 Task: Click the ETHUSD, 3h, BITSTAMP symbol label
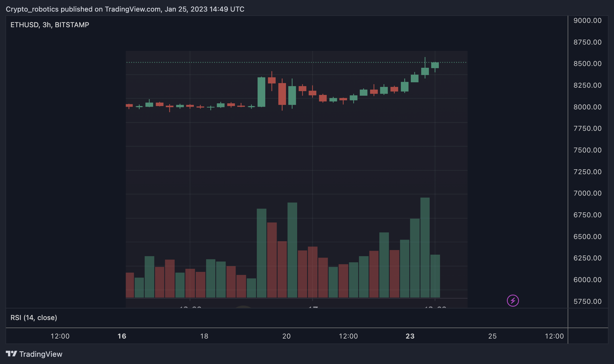tap(50, 25)
